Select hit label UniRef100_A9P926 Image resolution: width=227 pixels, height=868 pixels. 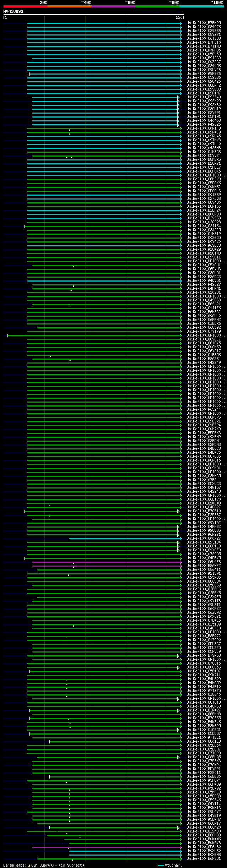point(204,74)
